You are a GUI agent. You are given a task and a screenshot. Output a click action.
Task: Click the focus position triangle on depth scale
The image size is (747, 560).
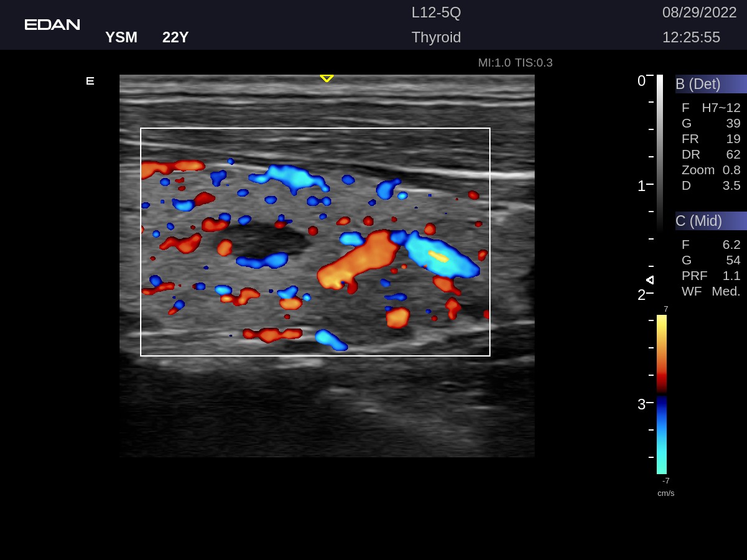coord(650,280)
